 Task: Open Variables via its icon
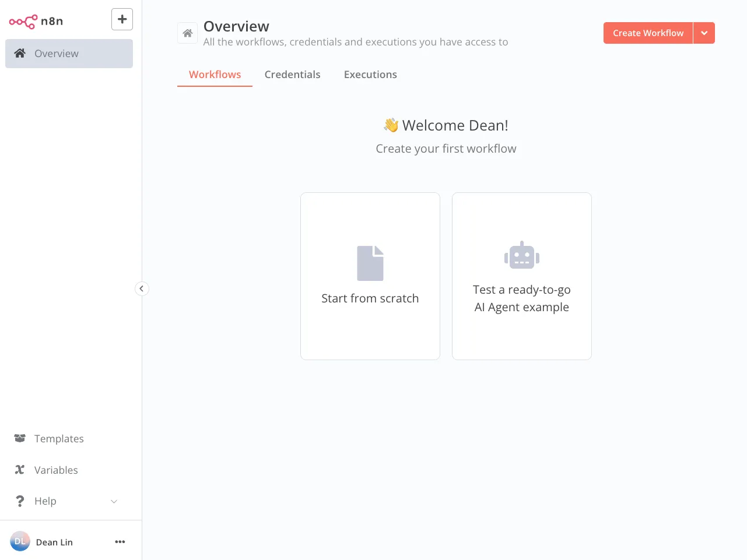coord(20,470)
